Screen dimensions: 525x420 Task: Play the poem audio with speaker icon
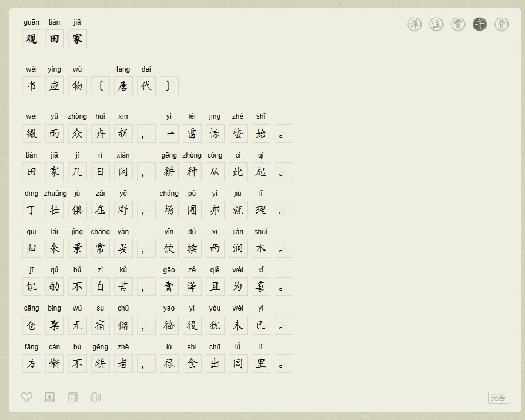pos(95,398)
